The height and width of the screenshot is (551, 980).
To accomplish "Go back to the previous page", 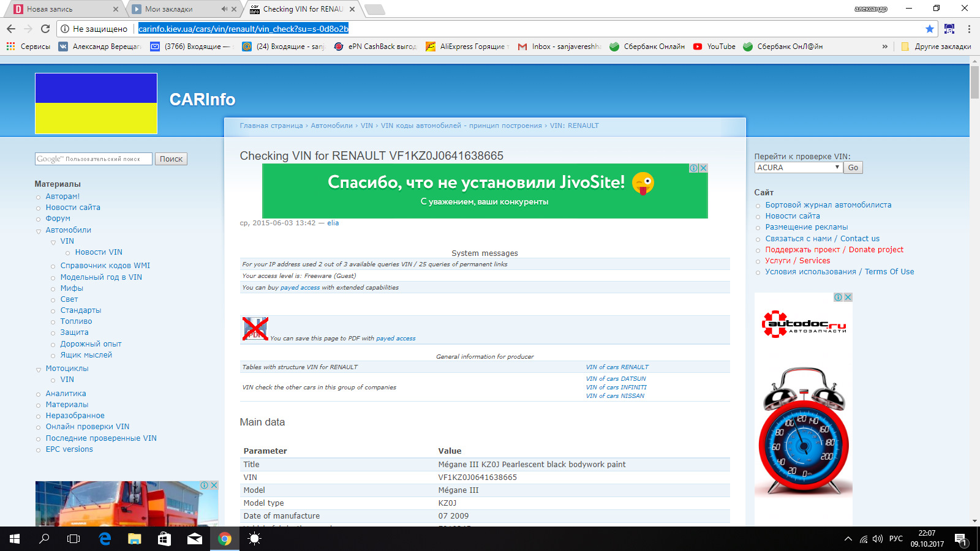I will [x=11, y=29].
